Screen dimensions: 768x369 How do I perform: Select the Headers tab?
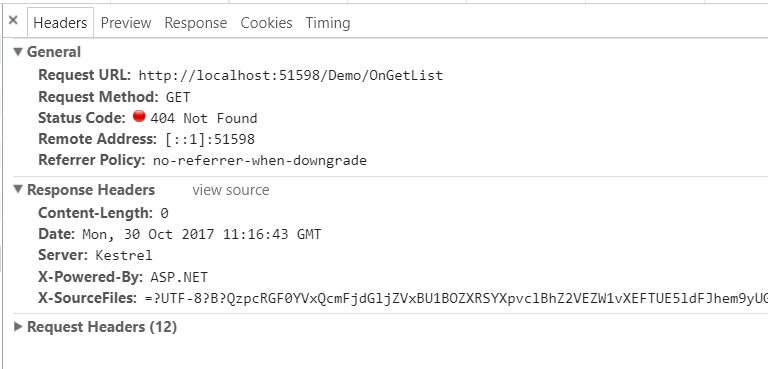click(60, 23)
